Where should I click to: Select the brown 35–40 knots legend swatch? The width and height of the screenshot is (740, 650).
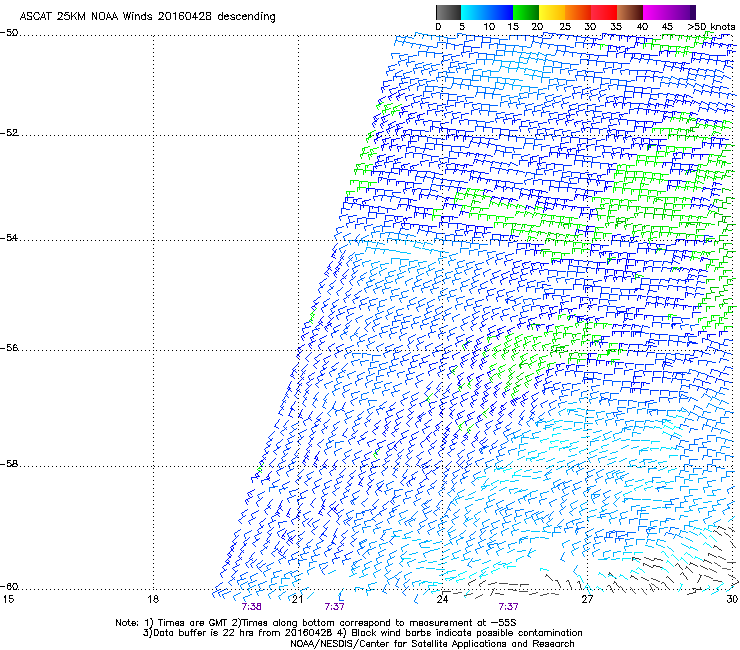click(630, 12)
